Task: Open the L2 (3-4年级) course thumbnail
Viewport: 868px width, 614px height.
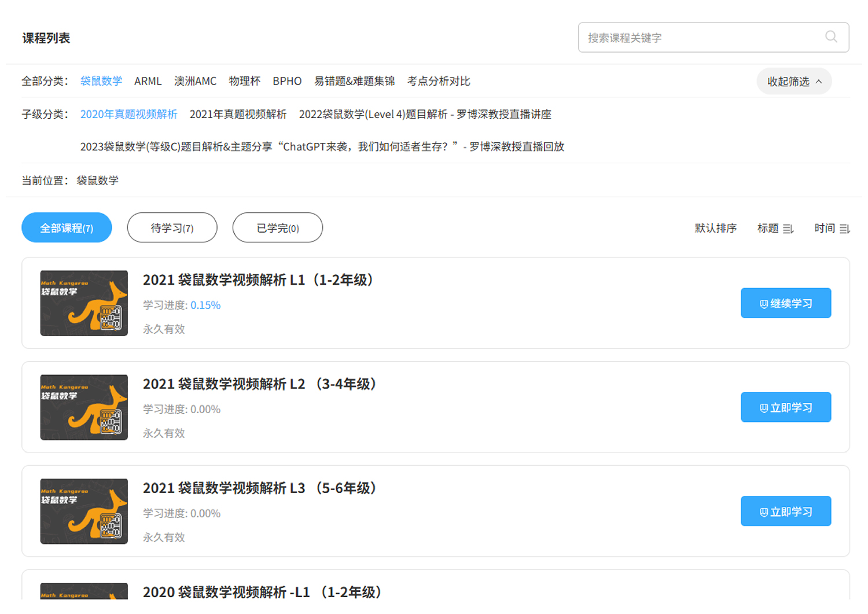Action: (84, 407)
